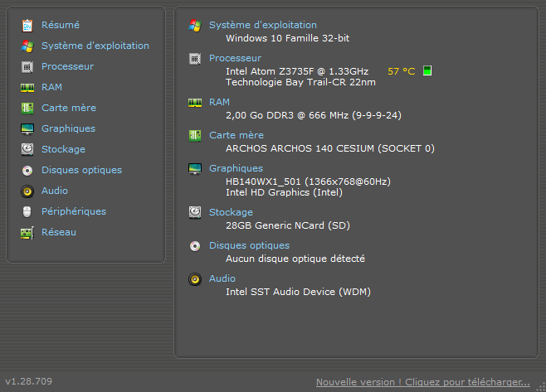Select Graphiques in the sidebar
546x392 pixels.
point(68,128)
